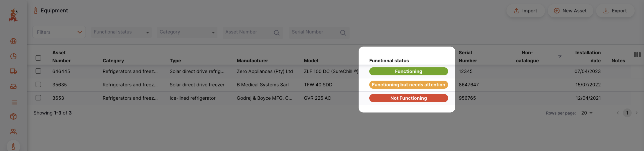The height and width of the screenshot is (151, 644).
Task: Click model TFW 40 SDD
Action: pos(318,85)
